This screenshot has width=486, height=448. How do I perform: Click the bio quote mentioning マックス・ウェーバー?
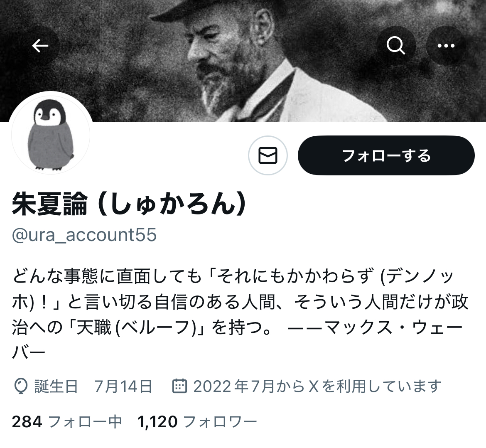coord(240,314)
